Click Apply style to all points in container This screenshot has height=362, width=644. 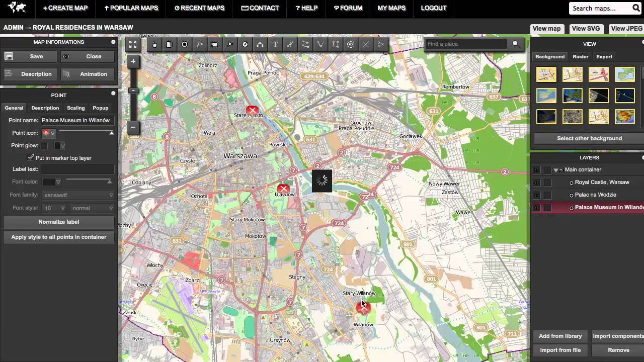[59, 237]
